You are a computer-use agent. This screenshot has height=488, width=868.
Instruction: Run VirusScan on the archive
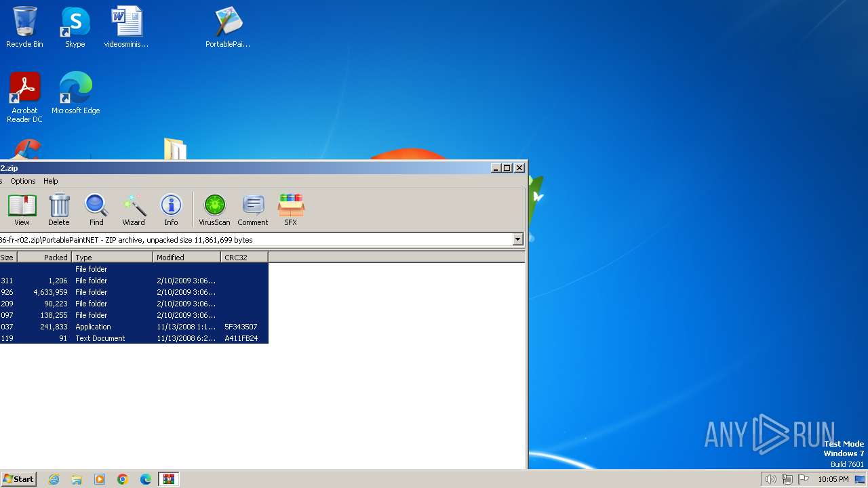tap(214, 209)
